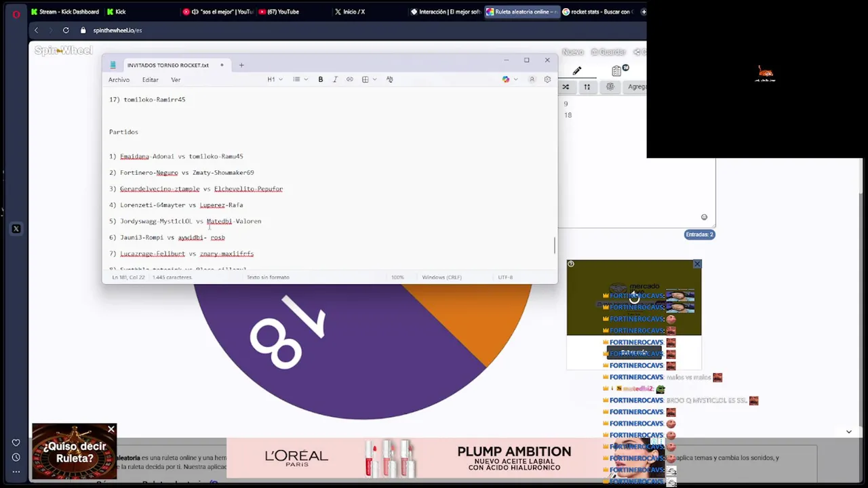The image size is (868, 488).
Task: Click the Agregar button on wheel panel
Action: coord(636,87)
